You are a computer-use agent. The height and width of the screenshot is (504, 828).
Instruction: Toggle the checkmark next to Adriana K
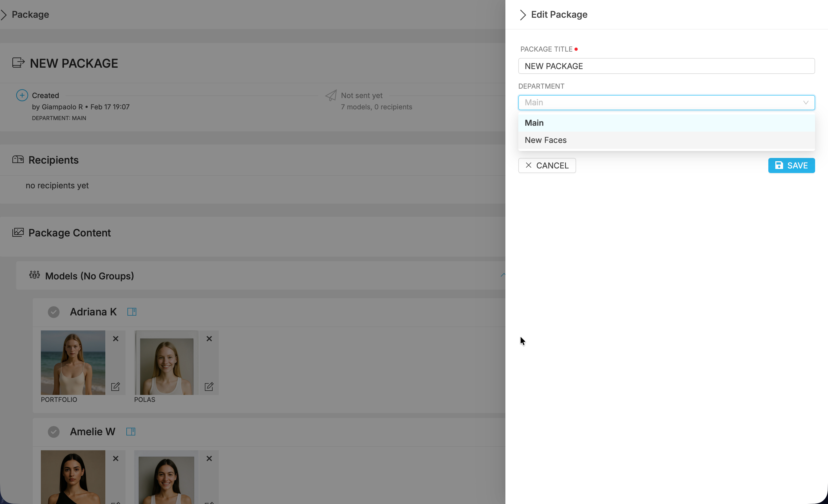coord(54,312)
